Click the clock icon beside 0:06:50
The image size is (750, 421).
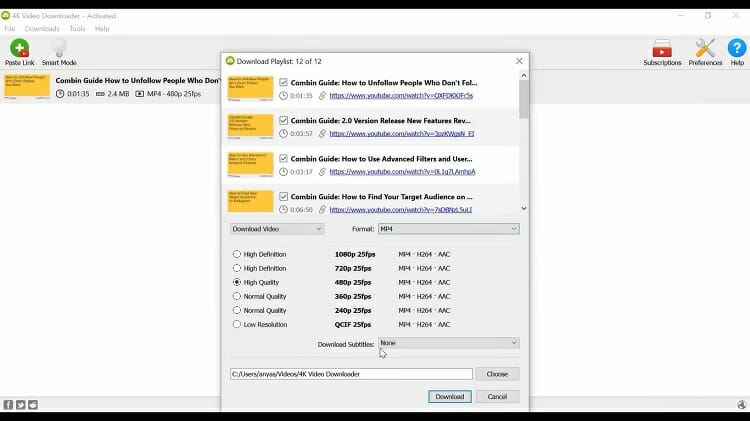pyautogui.click(x=283, y=210)
